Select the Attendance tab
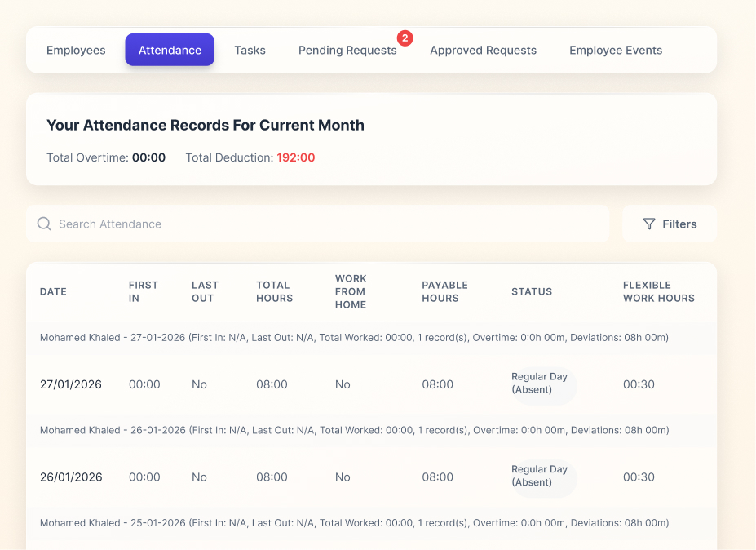The width and height of the screenshot is (756, 550). [x=170, y=50]
